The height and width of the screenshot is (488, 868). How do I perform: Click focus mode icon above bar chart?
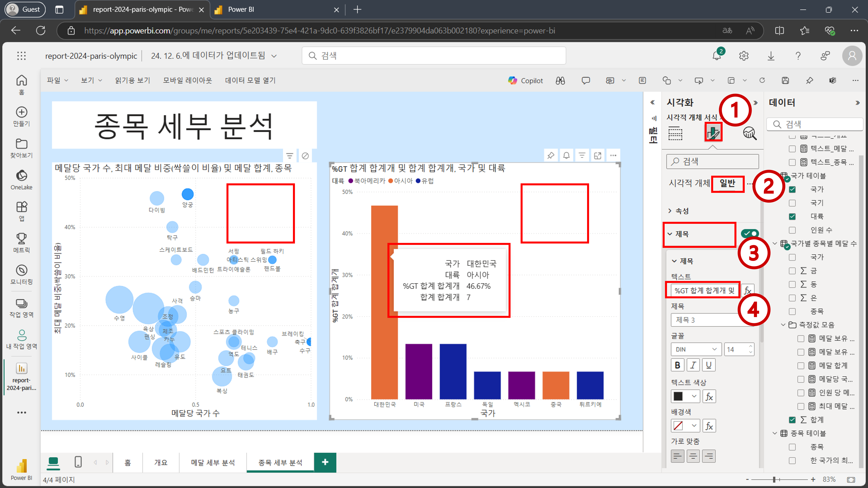[598, 155]
